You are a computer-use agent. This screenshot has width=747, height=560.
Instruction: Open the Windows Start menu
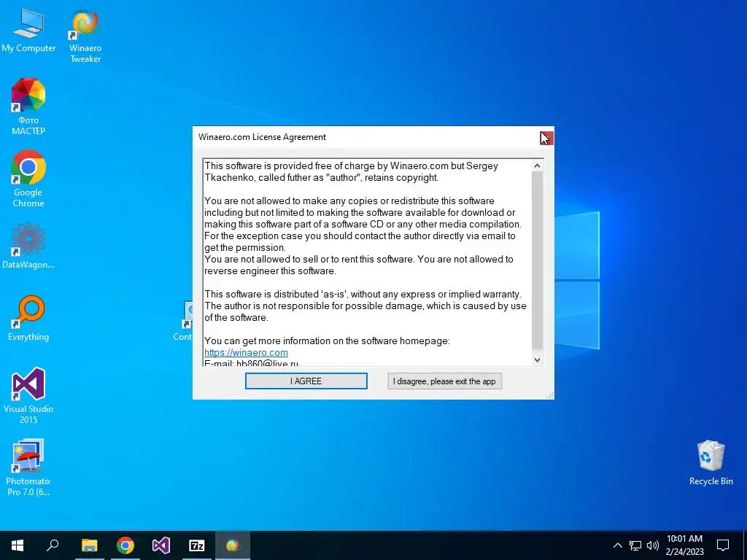(x=18, y=545)
